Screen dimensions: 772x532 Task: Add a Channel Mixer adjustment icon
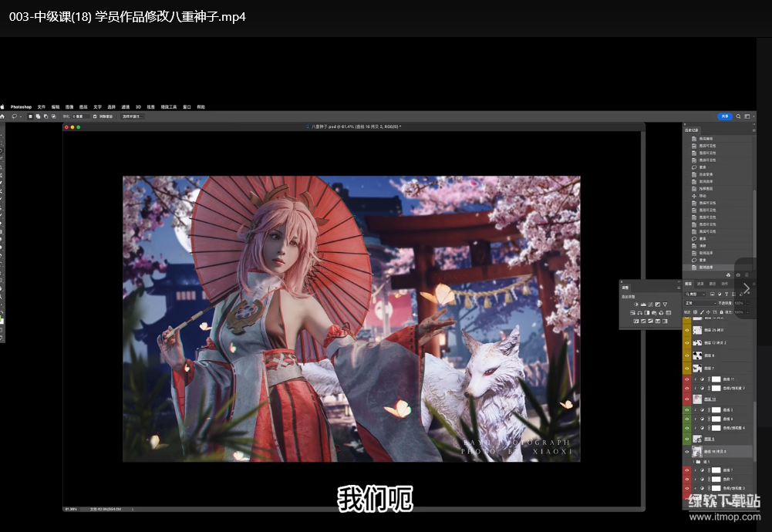pyautogui.click(x=661, y=313)
